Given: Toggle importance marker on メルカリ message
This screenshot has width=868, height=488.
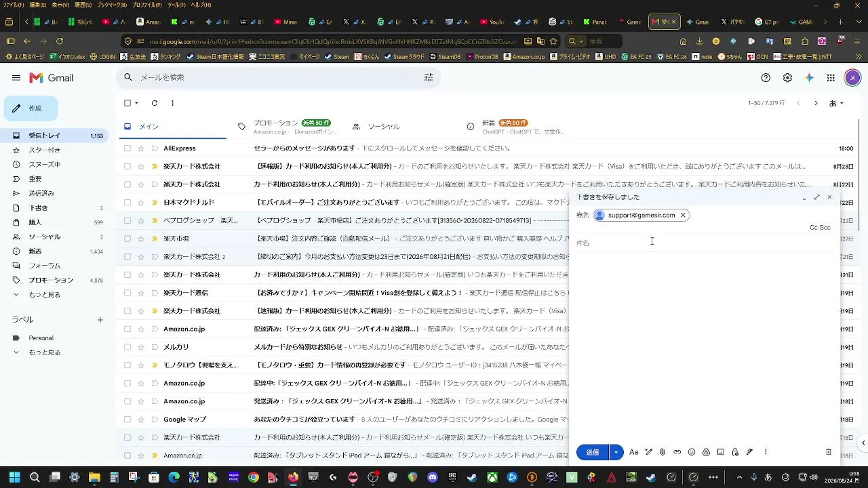Looking at the screenshot, I should [155, 347].
